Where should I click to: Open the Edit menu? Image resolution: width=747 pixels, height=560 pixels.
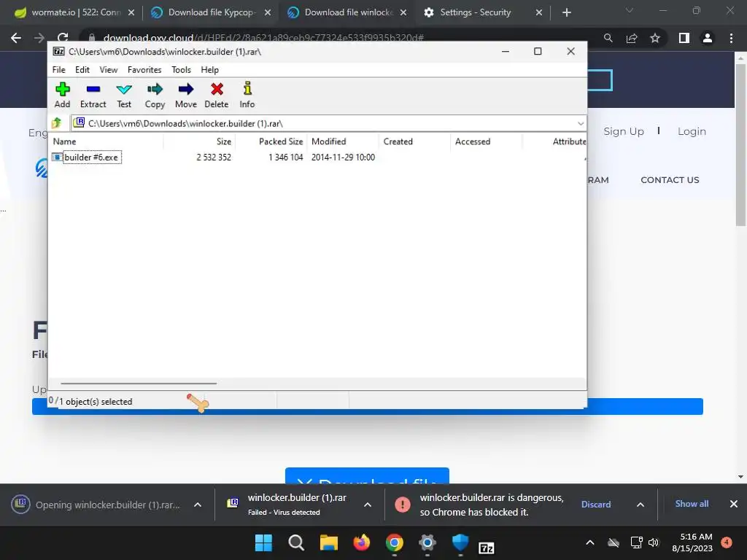tap(82, 69)
